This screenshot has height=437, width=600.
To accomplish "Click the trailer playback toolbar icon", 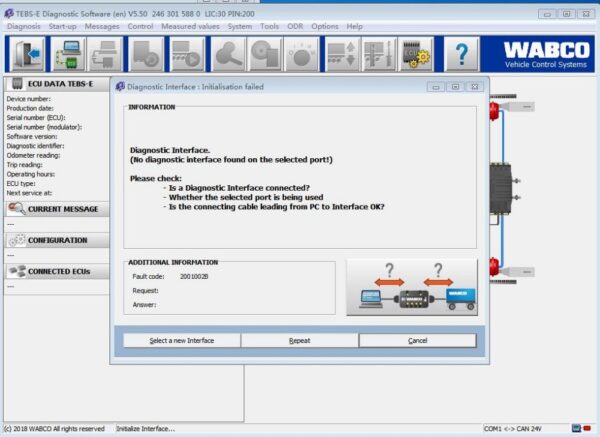I will [x=187, y=54].
